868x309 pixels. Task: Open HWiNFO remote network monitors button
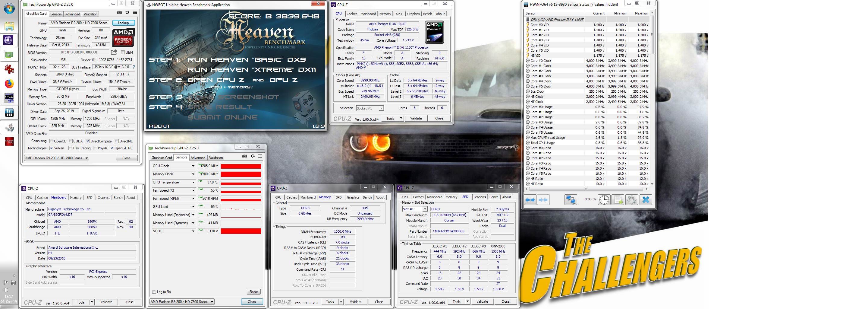coord(571,200)
